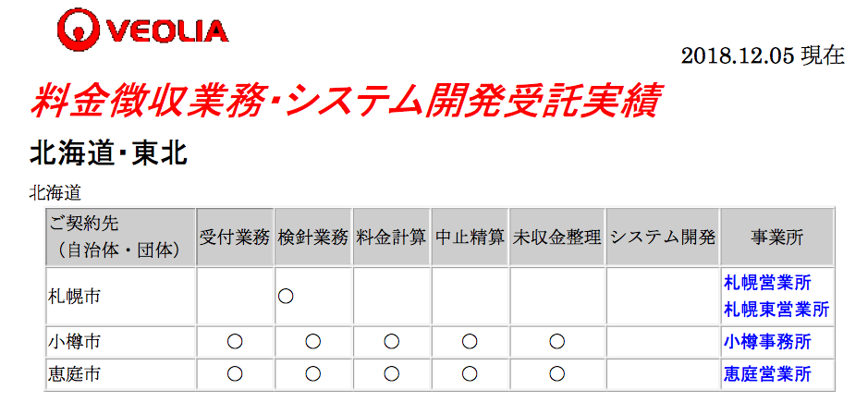This screenshot has height=414, width=868.
Task: Click the 恵庭市 中止精算 circle mark
Action: (470, 374)
